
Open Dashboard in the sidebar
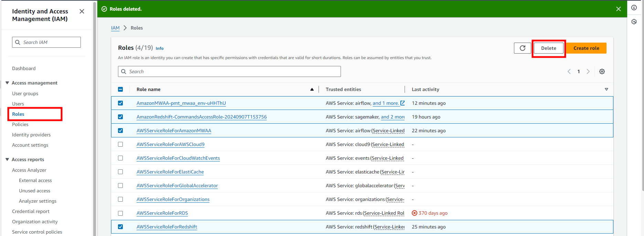tap(24, 68)
